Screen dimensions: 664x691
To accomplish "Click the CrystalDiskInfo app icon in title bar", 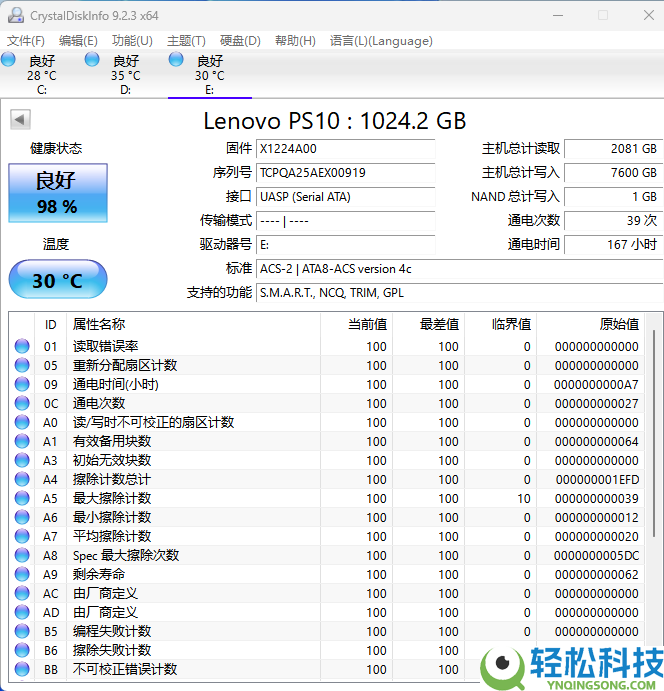I will [15, 15].
